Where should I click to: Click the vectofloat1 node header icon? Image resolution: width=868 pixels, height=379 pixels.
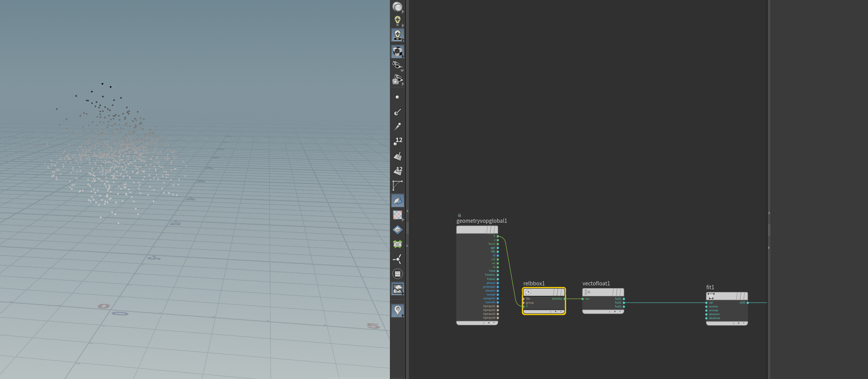point(586,292)
